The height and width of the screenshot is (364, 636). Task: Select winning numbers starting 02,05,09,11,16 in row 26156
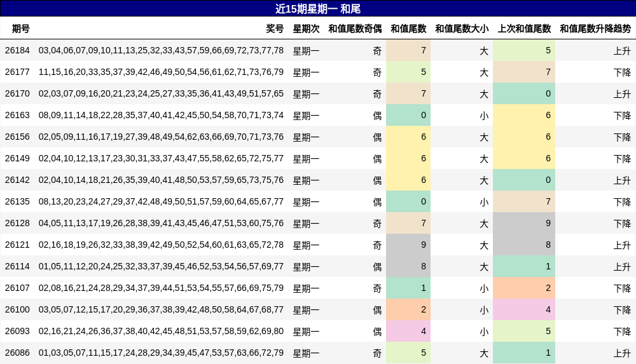pyautogui.click(x=161, y=137)
